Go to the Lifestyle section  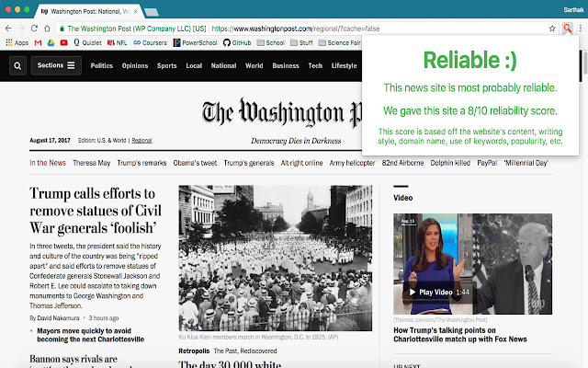pos(344,65)
